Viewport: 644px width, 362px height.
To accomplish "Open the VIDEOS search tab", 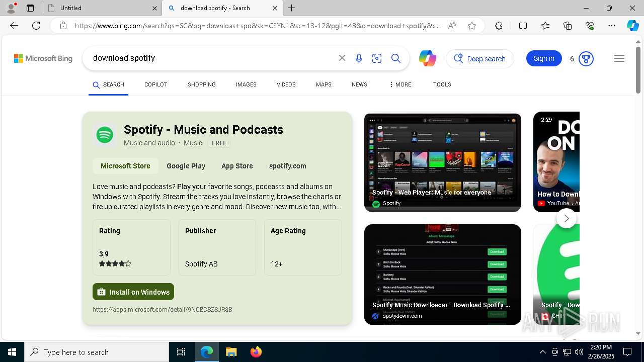I will 286,84.
